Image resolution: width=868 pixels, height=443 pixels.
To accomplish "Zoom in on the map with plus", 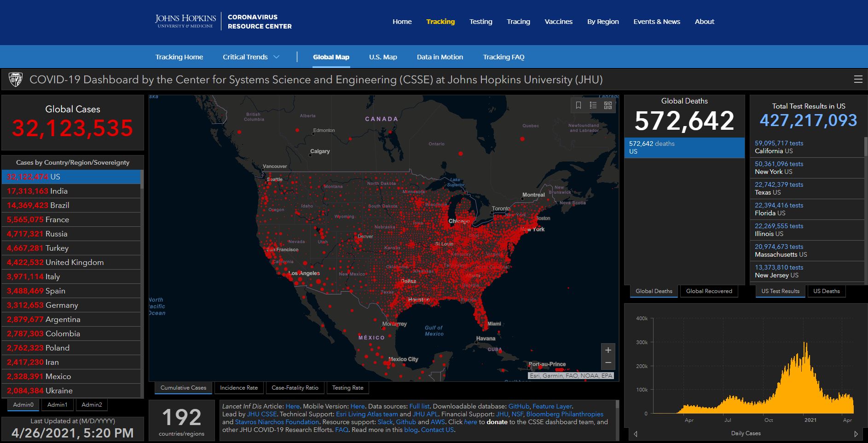I will (608, 350).
